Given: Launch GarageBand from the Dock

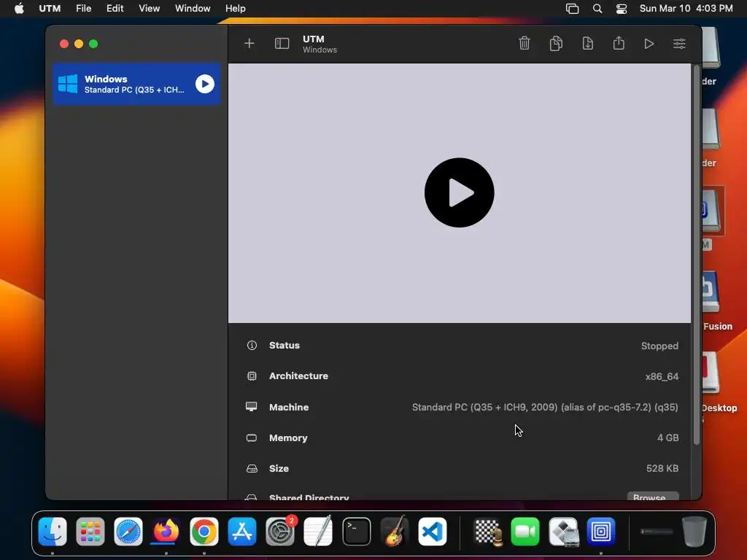Looking at the screenshot, I should point(395,532).
